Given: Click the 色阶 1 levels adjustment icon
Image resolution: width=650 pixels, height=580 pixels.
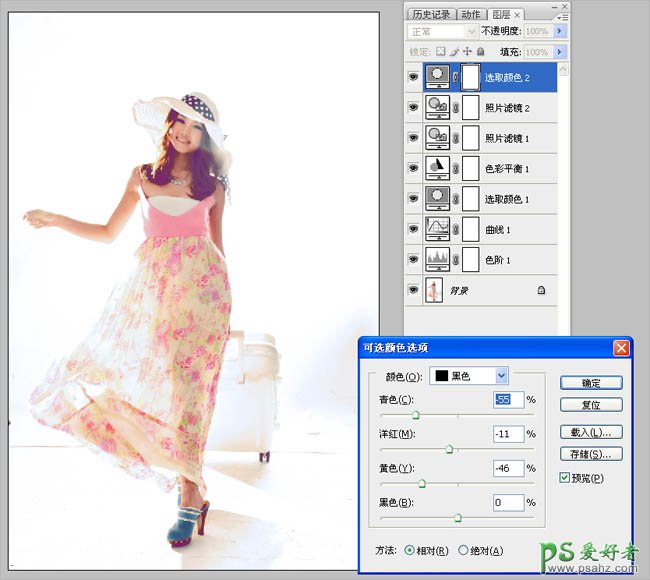Looking at the screenshot, I should tap(437, 259).
